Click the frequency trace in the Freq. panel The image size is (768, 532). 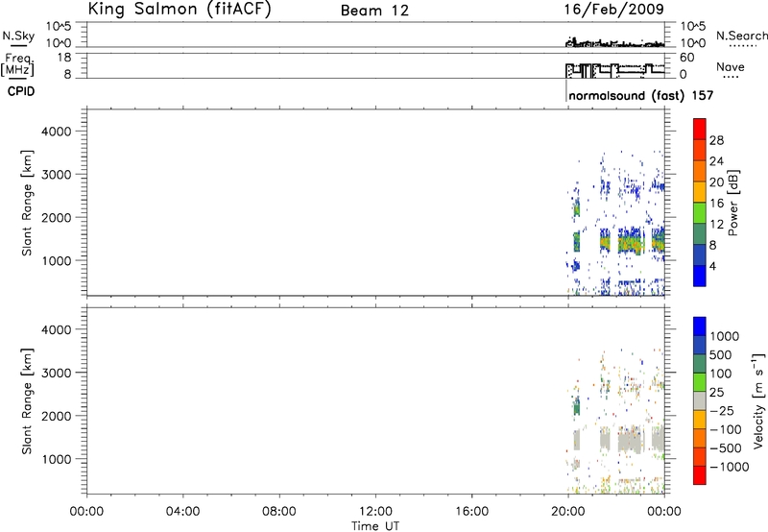pos(614,70)
